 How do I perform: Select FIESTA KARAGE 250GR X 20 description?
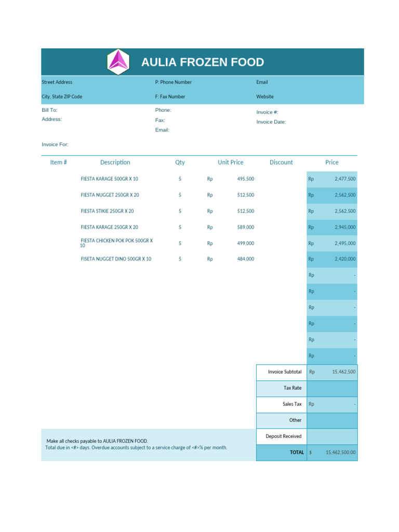tap(109, 228)
